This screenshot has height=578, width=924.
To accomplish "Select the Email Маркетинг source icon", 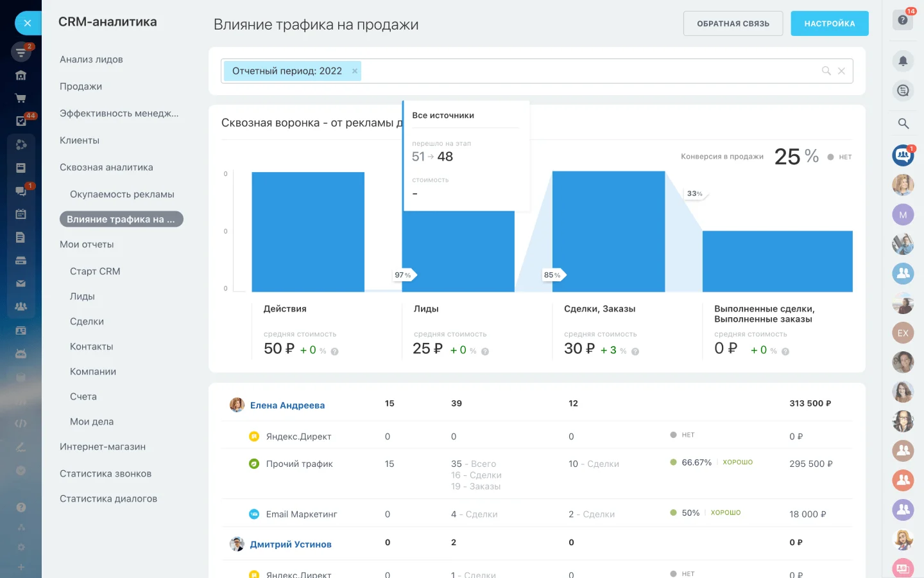I will [x=255, y=514].
